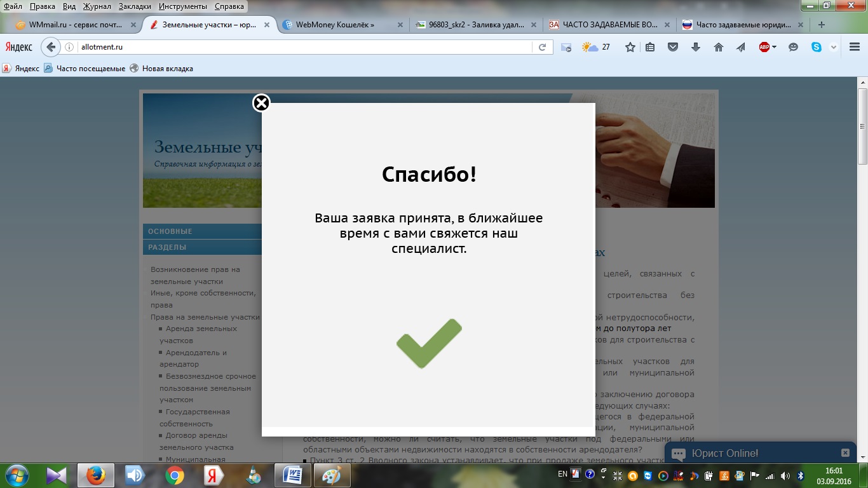Open the Yandex mail envelope icon
This screenshot has width=868, height=488.
566,47
